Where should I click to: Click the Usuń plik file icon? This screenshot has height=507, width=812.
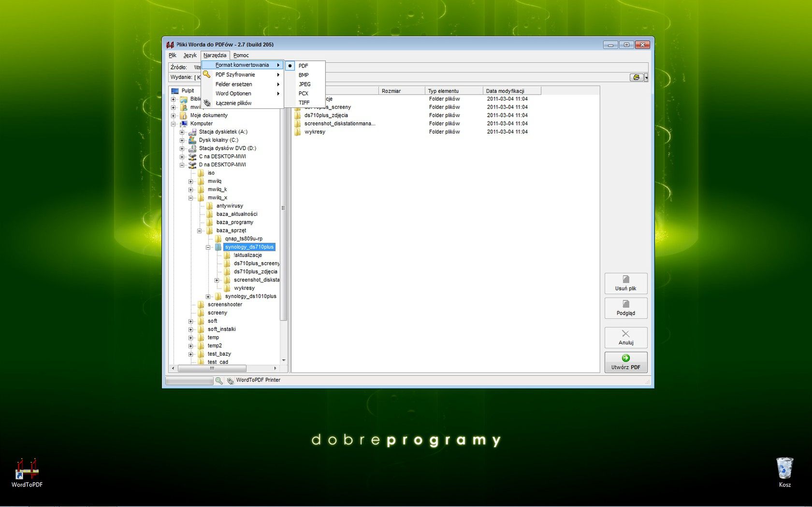tap(625, 280)
